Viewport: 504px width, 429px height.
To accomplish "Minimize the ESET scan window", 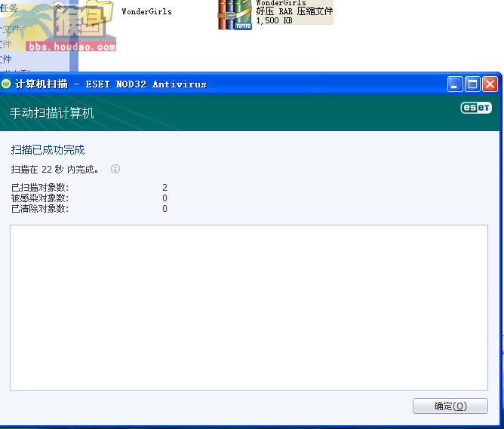I will 455,84.
